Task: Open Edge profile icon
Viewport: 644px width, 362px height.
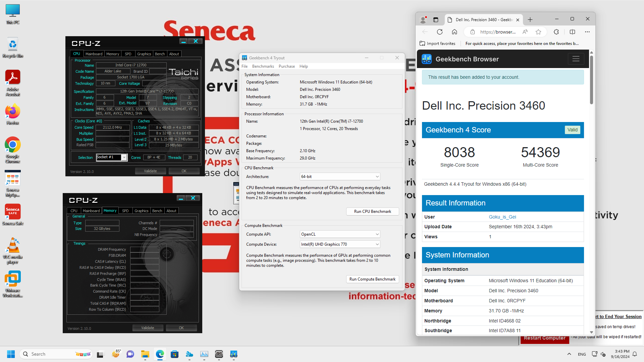Action: tap(423, 20)
